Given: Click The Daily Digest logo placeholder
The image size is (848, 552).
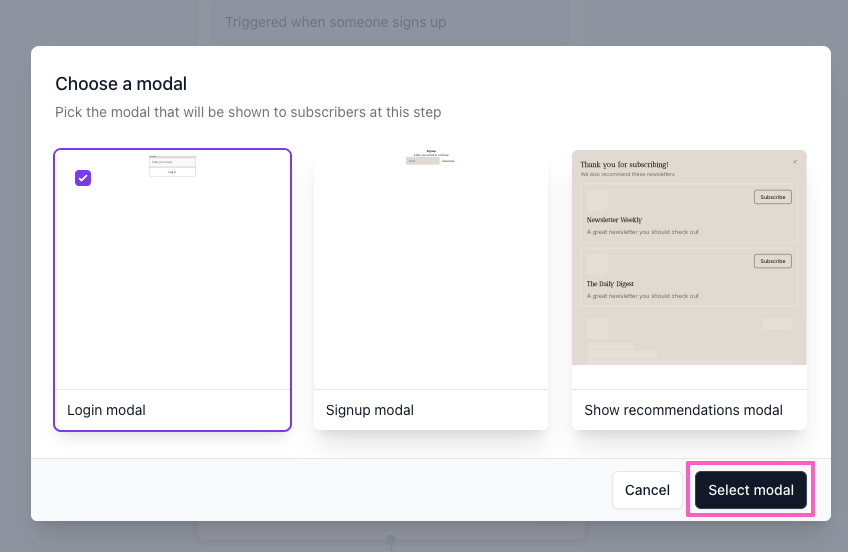Looking at the screenshot, I should (x=597, y=264).
